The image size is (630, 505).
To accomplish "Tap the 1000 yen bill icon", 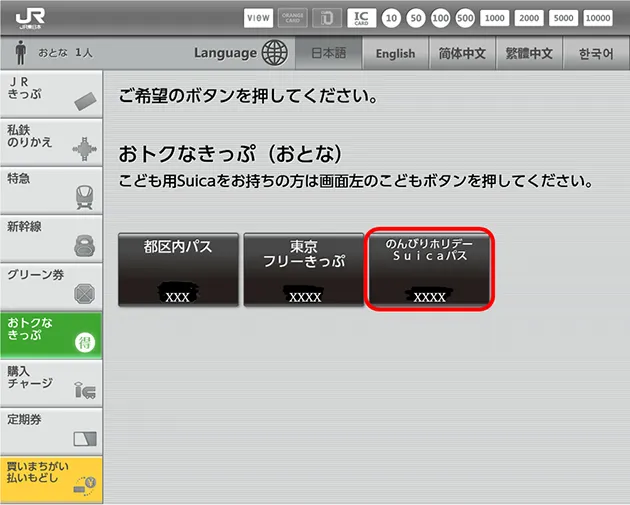I will 495,18.
